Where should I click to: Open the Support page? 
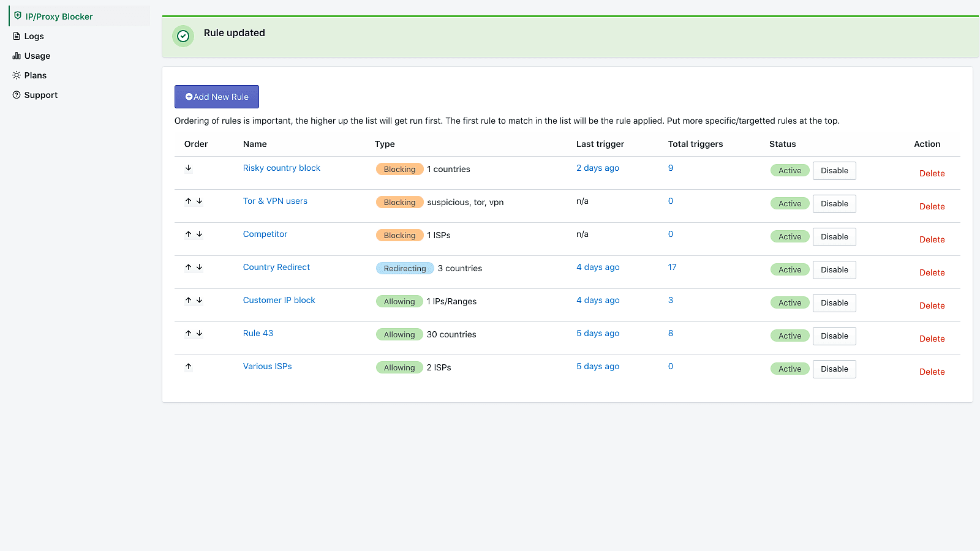(40, 95)
